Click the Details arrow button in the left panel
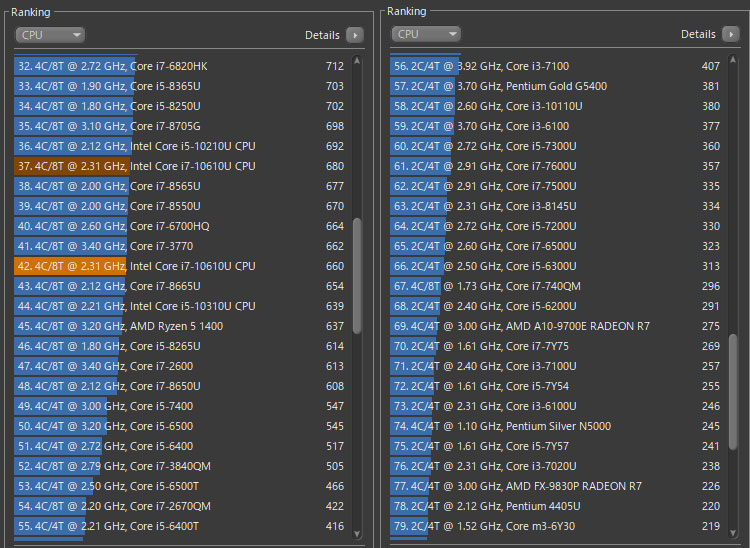 [x=355, y=35]
